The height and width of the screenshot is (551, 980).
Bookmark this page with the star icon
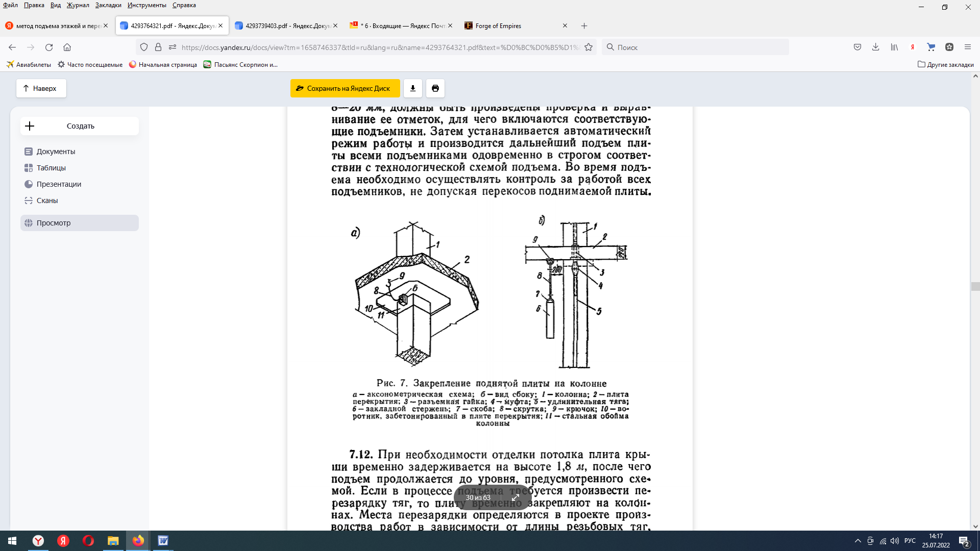[x=589, y=47]
